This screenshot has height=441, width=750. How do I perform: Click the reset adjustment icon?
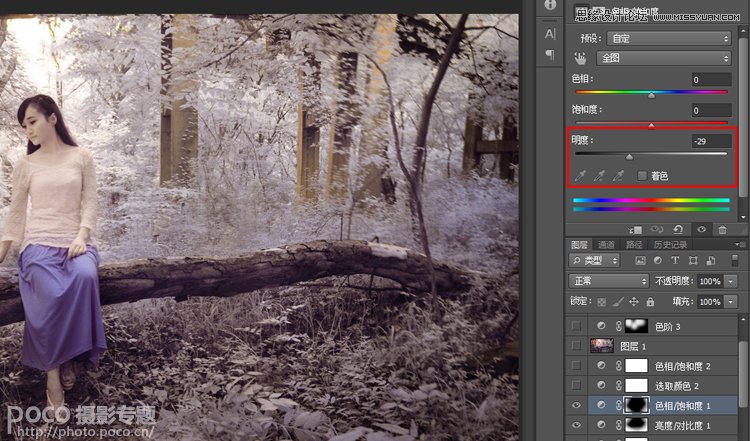679,229
